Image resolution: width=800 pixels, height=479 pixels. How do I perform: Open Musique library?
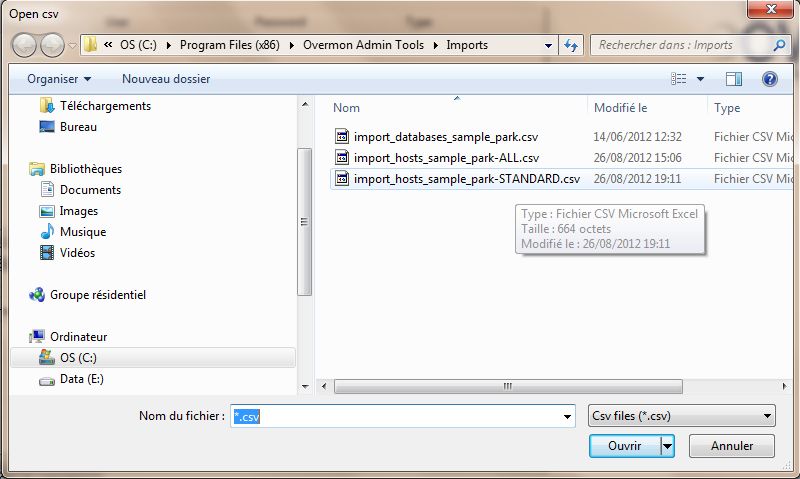83,232
